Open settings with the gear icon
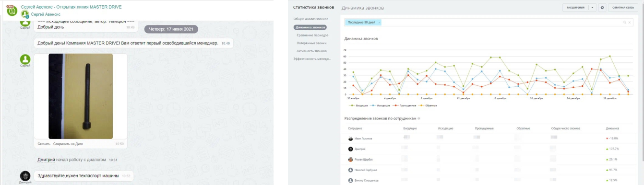Image resolution: width=644 pixels, height=185 pixels. tap(602, 8)
